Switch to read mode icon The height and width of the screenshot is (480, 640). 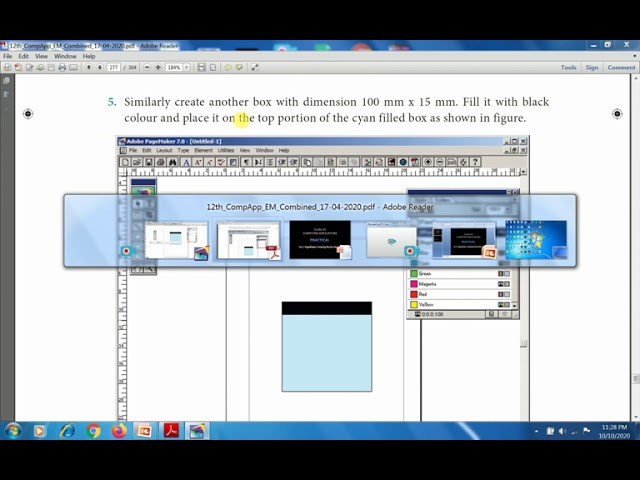click(255, 67)
